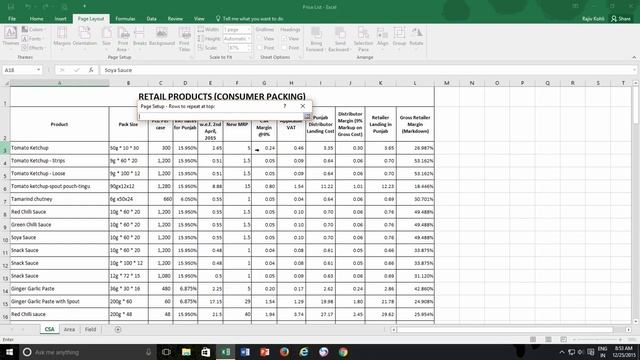
Task: Open the Rotate options
Action: click(416, 37)
